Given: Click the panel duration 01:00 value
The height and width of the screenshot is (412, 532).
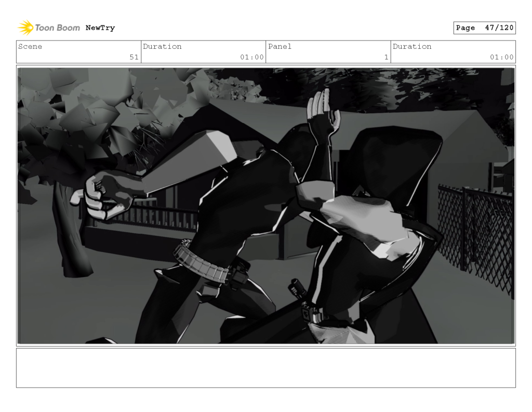Looking at the screenshot, I should click(501, 57).
